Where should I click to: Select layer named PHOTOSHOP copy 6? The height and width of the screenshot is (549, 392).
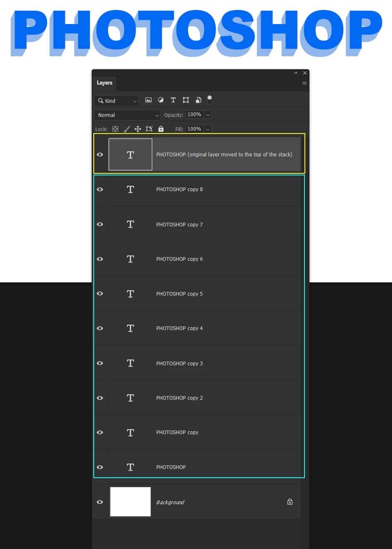click(x=180, y=259)
